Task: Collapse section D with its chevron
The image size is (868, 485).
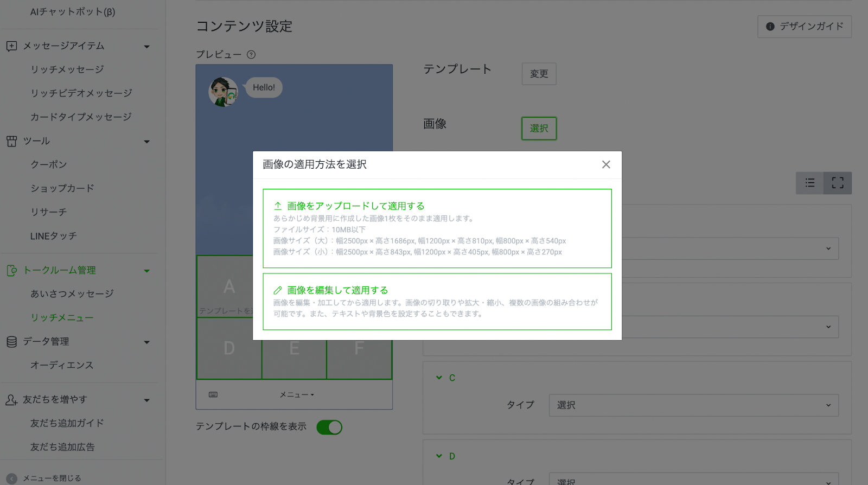Action: (439, 456)
